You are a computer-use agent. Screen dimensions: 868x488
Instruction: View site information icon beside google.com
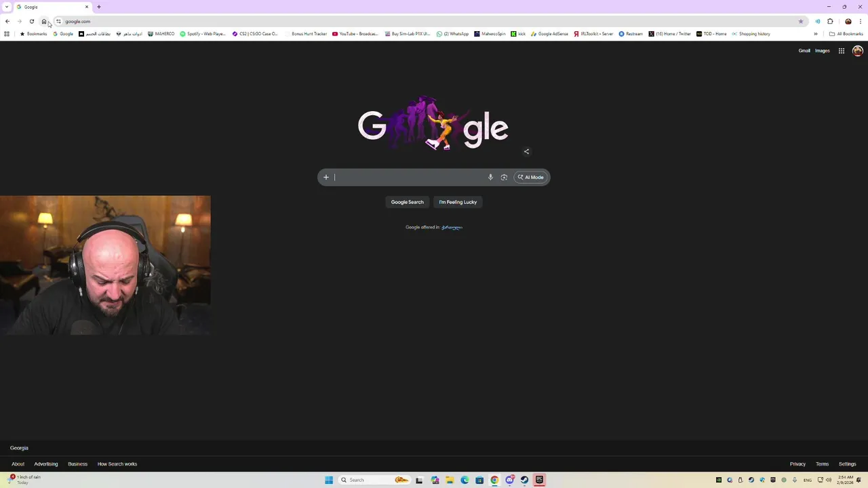[58, 22]
